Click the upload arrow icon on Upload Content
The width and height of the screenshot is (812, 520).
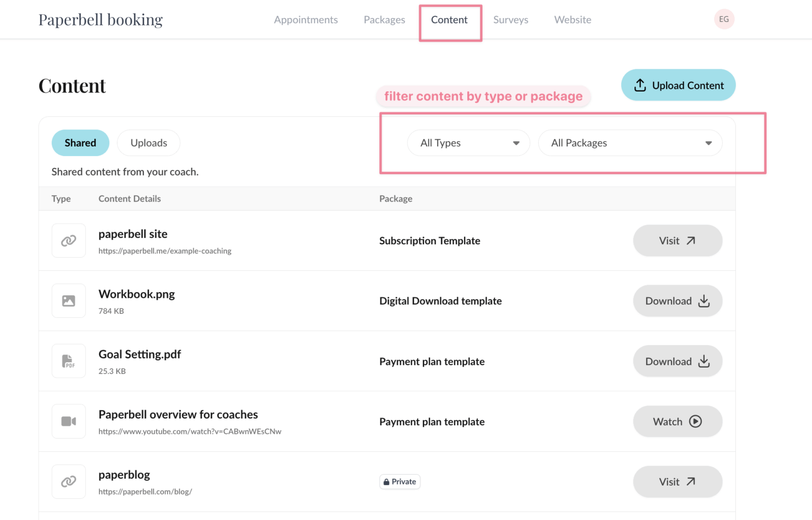(x=641, y=85)
